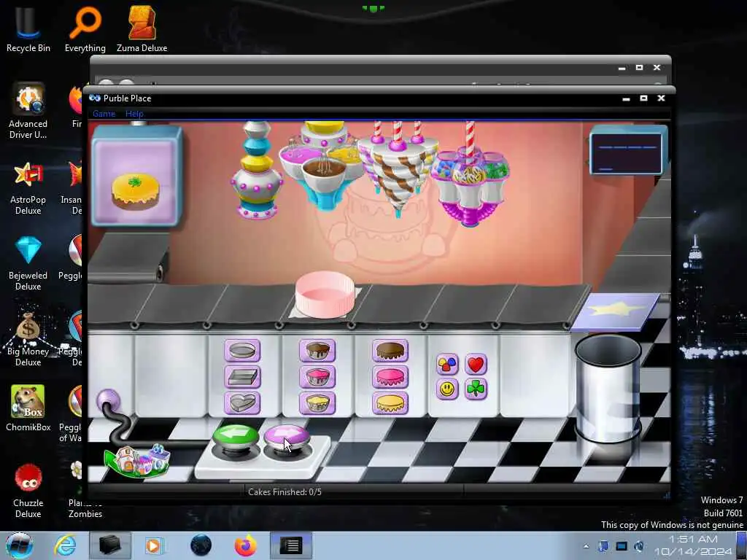747x560 pixels.
Task: Launch Zuma Deluxe desktop shortcut
Action: coord(142,28)
